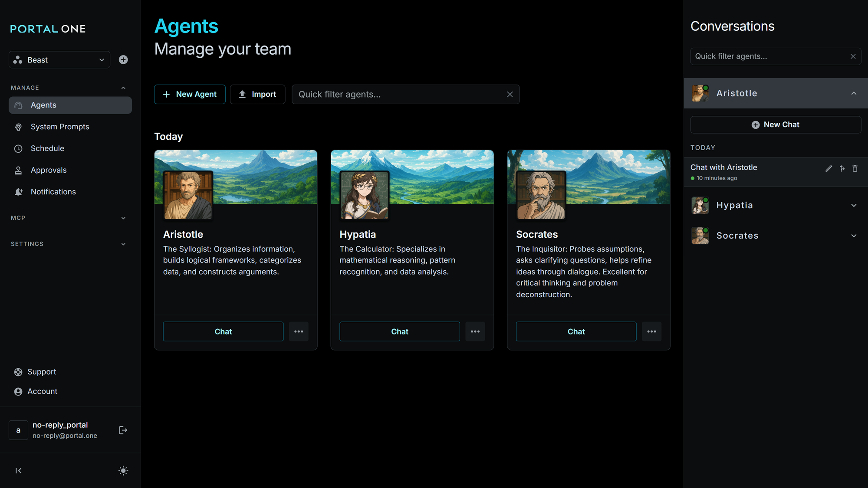Delete the Chat with Aristotle conversation
Screen dimensions: 868x488
855,169
